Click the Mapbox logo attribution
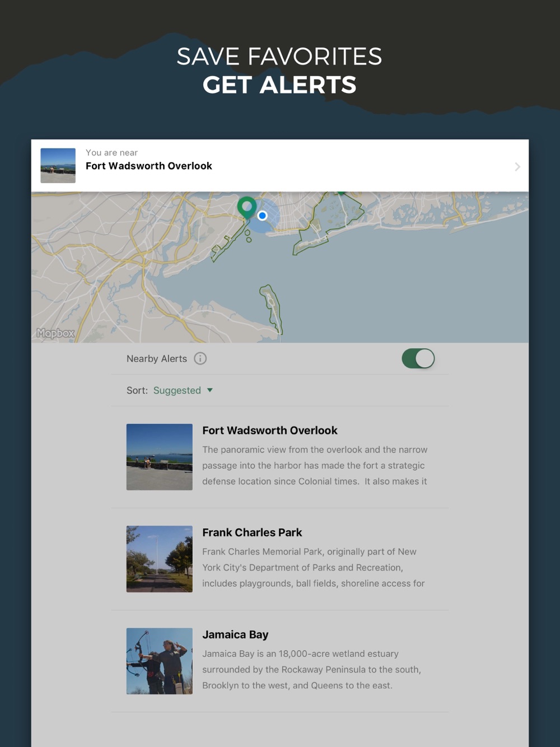This screenshot has width=560, height=747. [x=55, y=333]
